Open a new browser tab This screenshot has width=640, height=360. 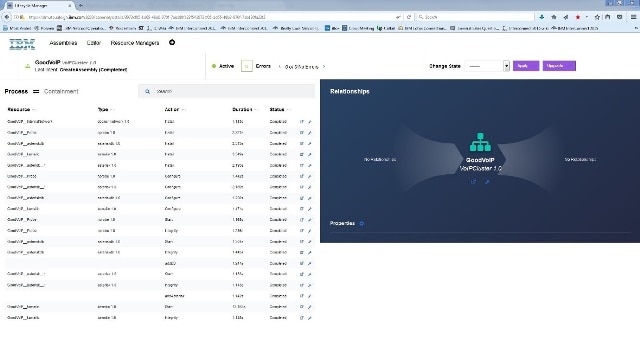(x=80, y=6)
